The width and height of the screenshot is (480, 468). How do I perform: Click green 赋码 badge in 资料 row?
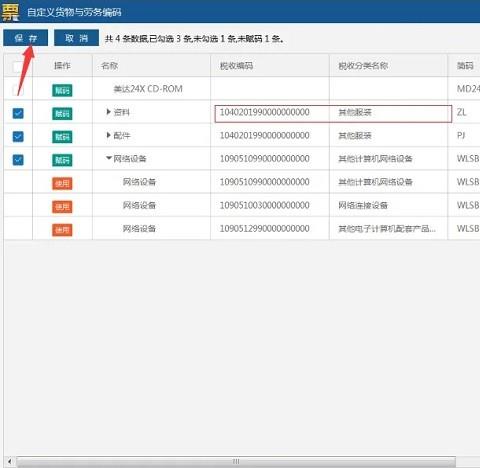click(62, 114)
